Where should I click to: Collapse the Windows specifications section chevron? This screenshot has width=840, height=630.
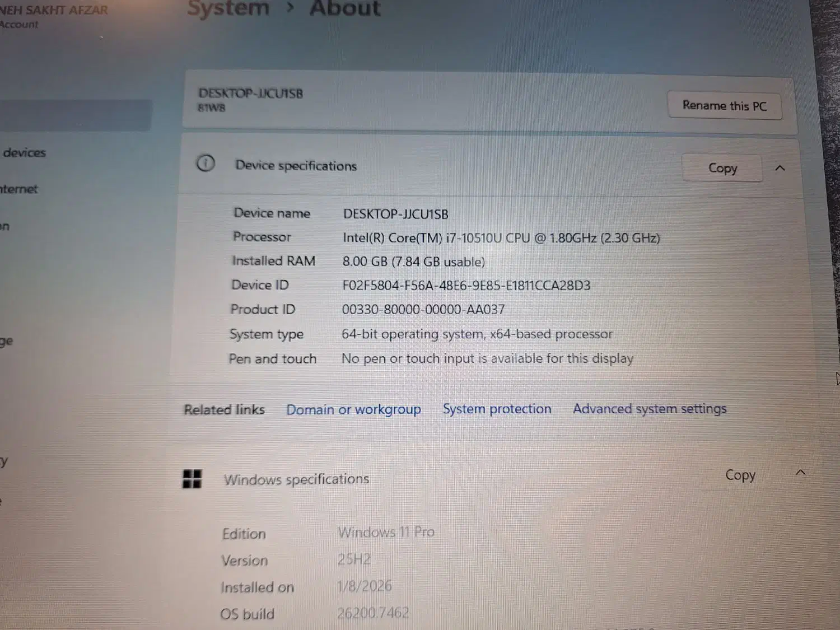click(x=801, y=473)
